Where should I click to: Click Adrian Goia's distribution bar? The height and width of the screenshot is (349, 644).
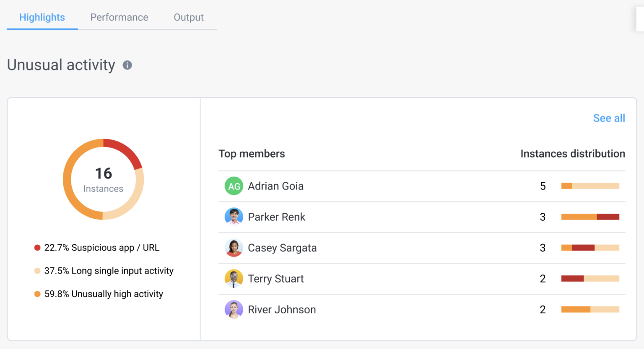(x=590, y=186)
